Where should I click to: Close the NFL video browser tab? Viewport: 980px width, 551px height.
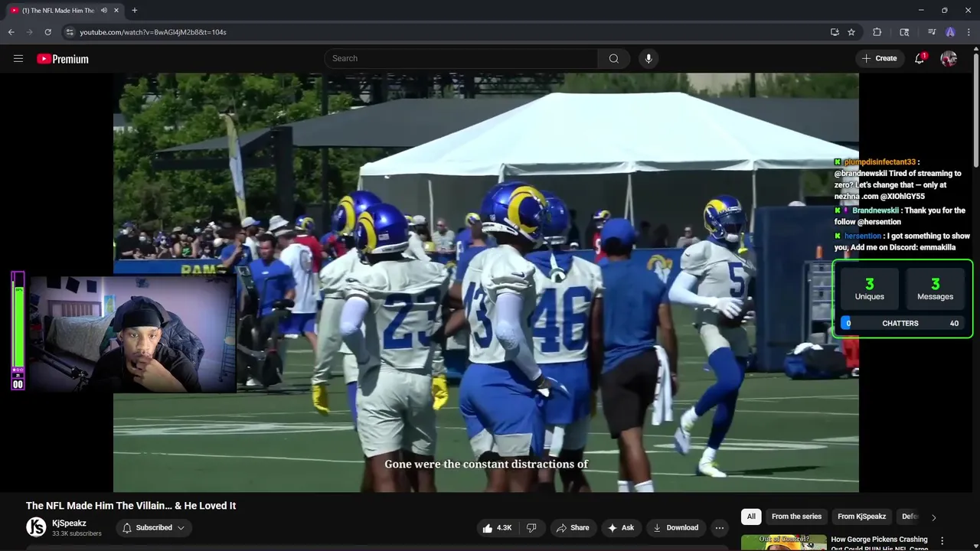(116, 11)
